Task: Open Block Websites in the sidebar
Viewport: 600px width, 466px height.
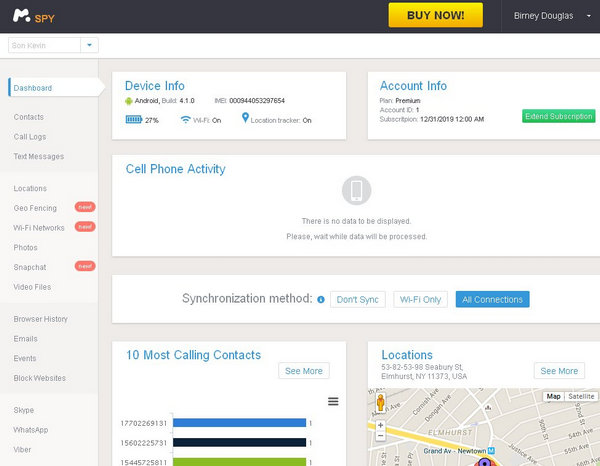Action: pyautogui.click(x=40, y=378)
